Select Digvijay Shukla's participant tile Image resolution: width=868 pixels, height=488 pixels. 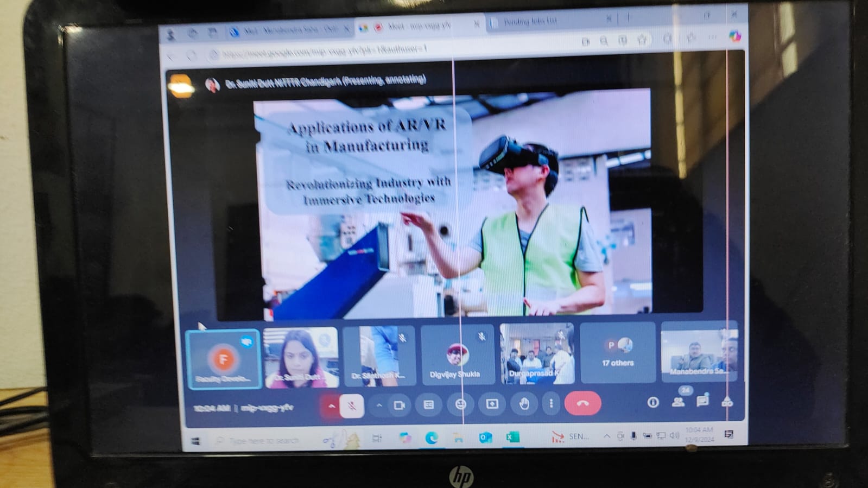(456, 354)
